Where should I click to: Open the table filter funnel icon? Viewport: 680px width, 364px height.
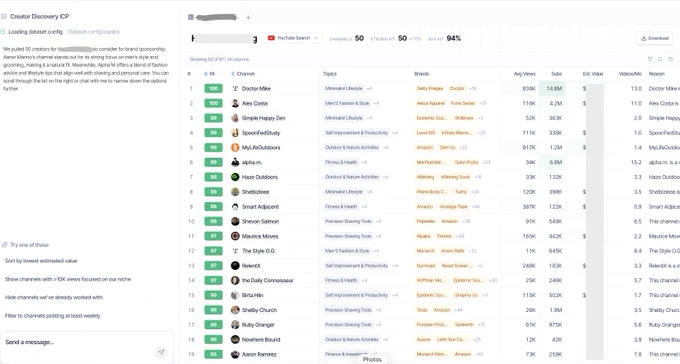[x=650, y=59]
